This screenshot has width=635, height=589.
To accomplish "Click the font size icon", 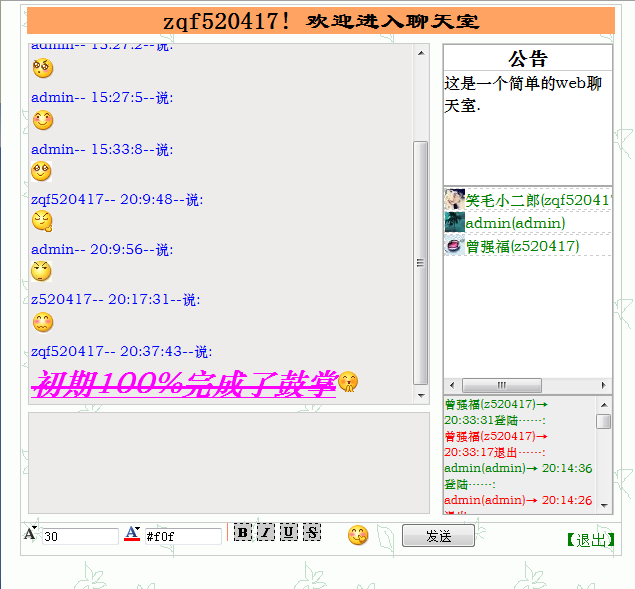I will [31, 534].
